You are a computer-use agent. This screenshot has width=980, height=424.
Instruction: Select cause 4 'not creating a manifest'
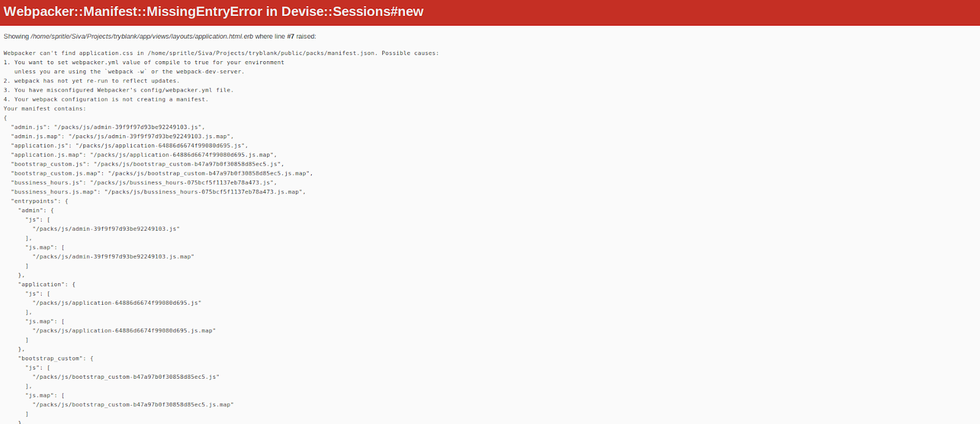tap(106, 99)
